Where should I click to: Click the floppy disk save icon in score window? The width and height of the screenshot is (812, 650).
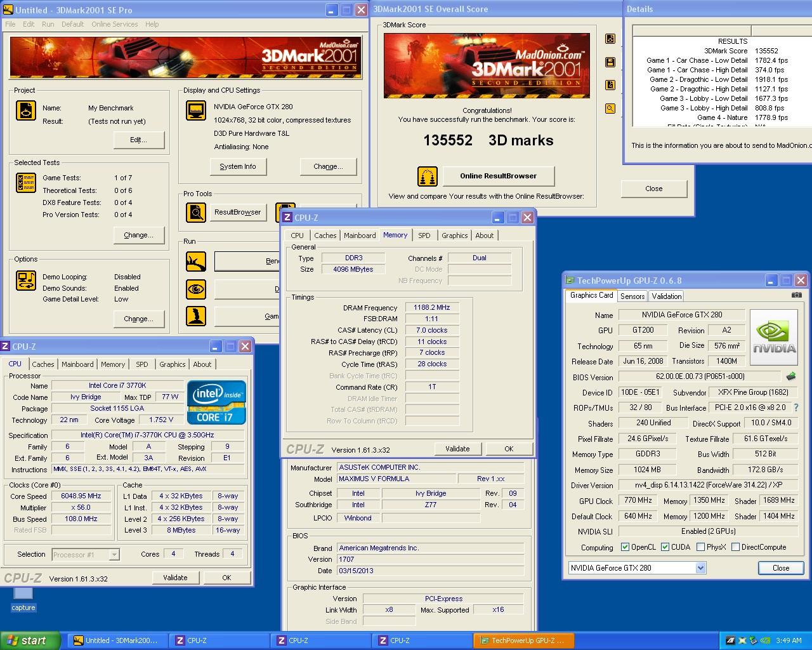click(x=610, y=62)
